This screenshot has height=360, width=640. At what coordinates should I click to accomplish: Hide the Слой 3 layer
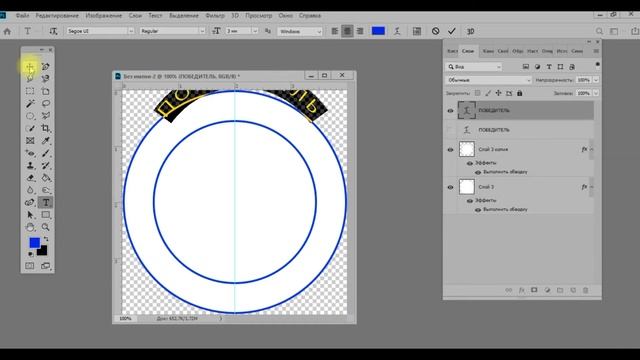[x=451, y=187]
